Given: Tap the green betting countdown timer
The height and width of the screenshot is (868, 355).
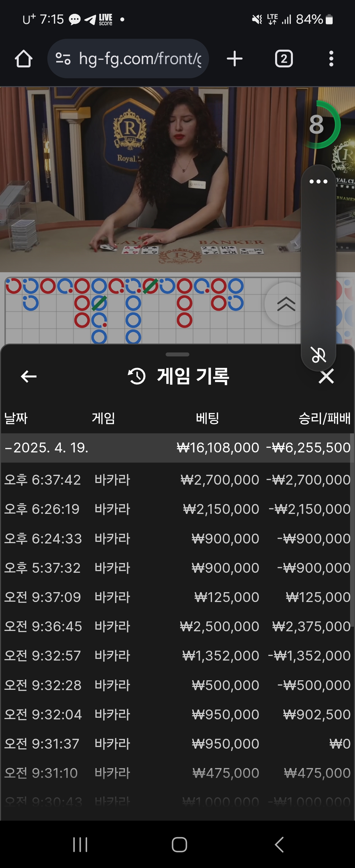Looking at the screenshot, I should tap(318, 125).
